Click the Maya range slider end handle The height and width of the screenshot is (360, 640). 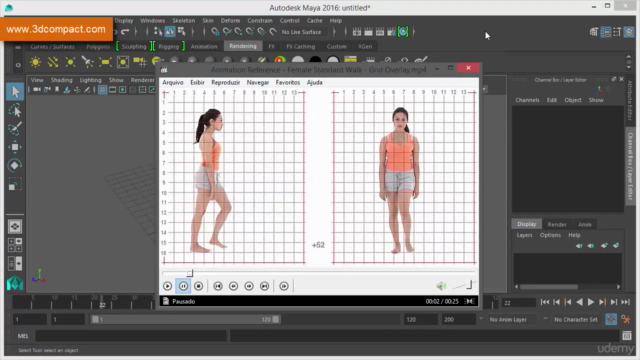coord(276,320)
